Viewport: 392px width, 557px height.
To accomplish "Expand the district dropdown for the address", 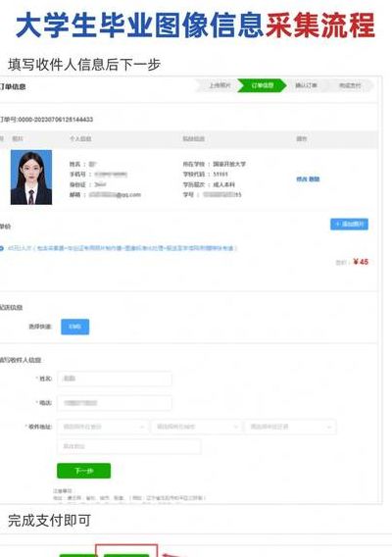I will click(x=290, y=427).
